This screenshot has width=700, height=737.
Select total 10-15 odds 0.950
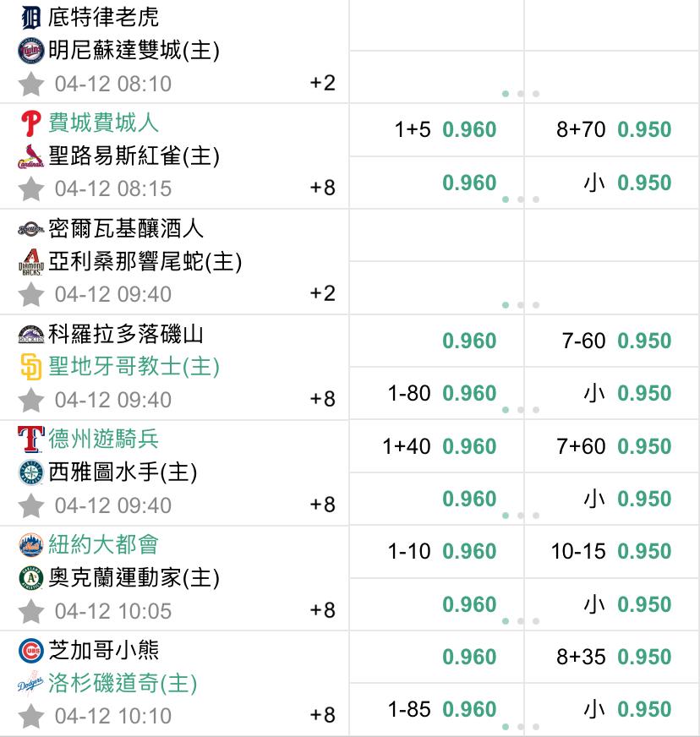[611, 551]
